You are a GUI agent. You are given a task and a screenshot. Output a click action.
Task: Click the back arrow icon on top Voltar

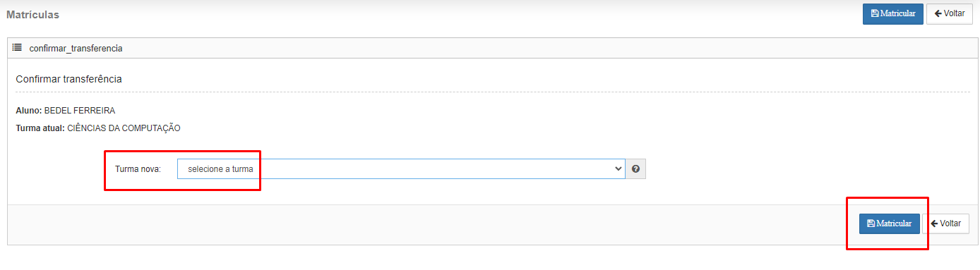(x=938, y=13)
